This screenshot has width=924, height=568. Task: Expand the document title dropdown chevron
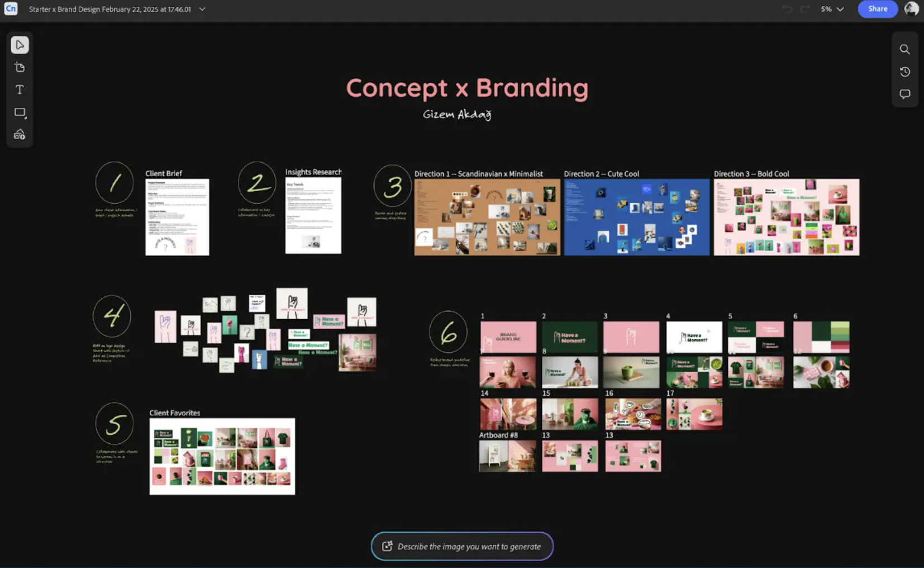tap(202, 9)
